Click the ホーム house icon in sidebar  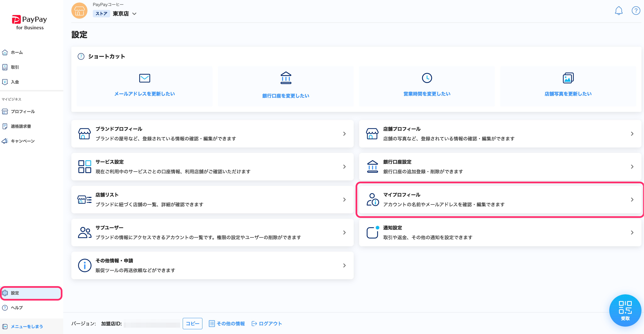point(5,52)
